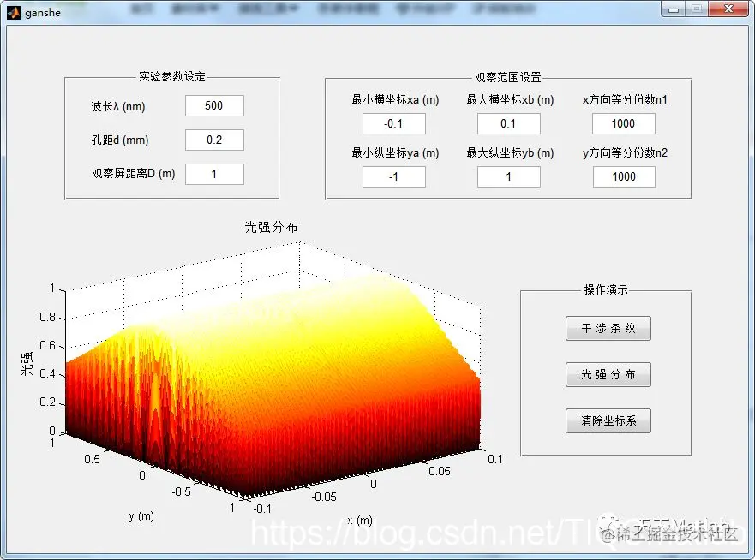
Task: Select the 最大横坐标xb field showing 0.1
Action: click(x=509, y=123)
